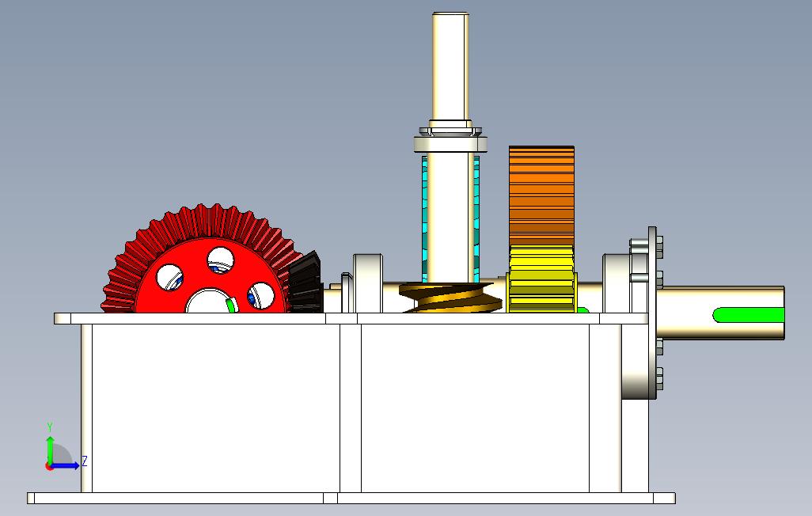
Task: Pick the orange spur gear
Action: click(x=541, y=195)
